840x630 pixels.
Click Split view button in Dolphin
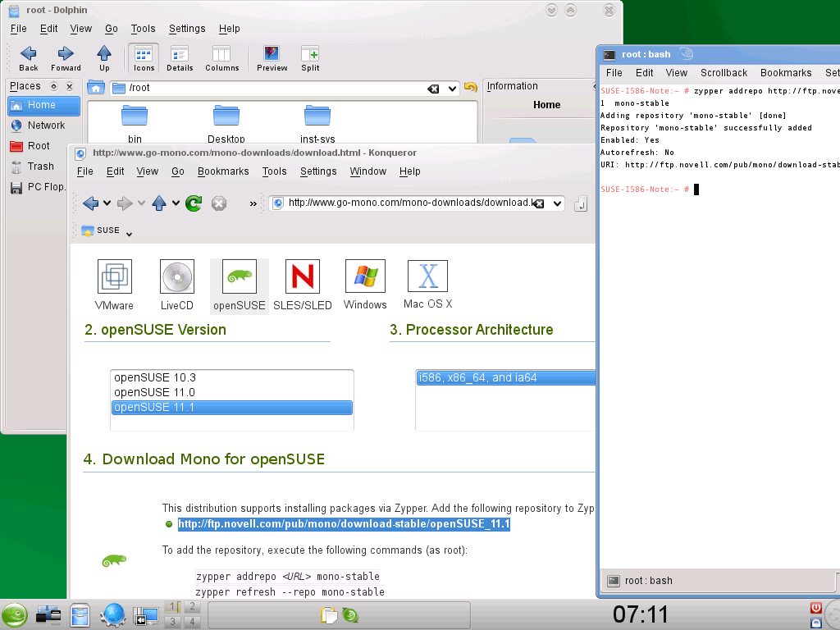[x=309, y=58]
